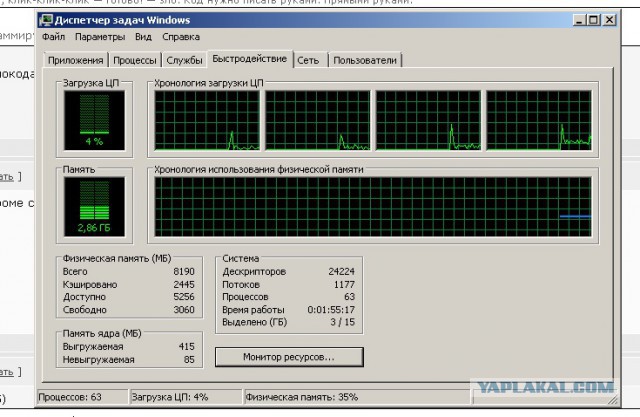The height and width of the screenshot is (417, 640).
Task: Click the physical memory usage history graph
Action: (373, 206)
